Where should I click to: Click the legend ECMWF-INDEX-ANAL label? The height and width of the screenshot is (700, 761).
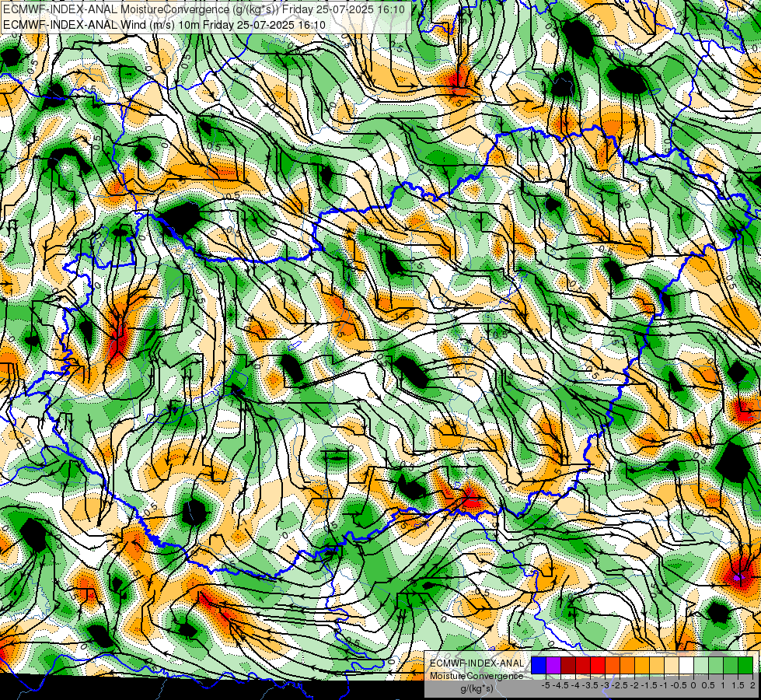pyautogui.click(x=477, y=663)
